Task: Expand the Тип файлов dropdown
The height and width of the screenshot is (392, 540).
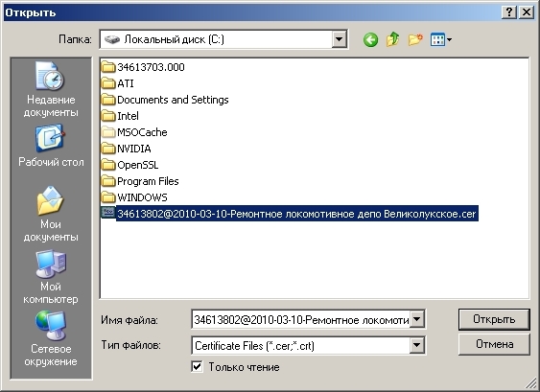Action: 416,345
